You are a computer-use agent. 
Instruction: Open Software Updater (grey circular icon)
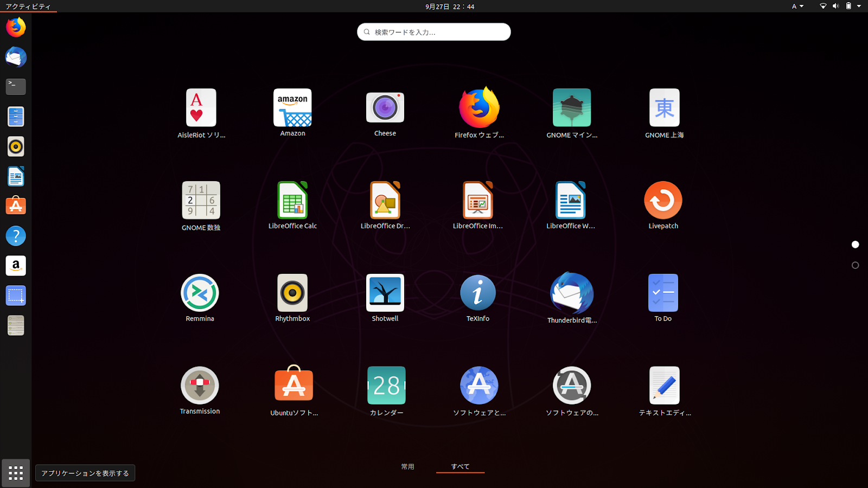(572, 386)
